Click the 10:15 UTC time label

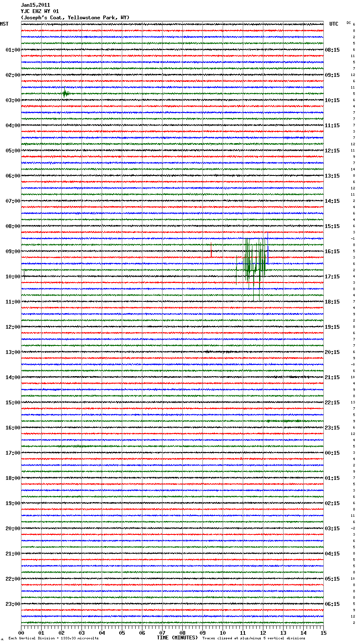point(332,100)
